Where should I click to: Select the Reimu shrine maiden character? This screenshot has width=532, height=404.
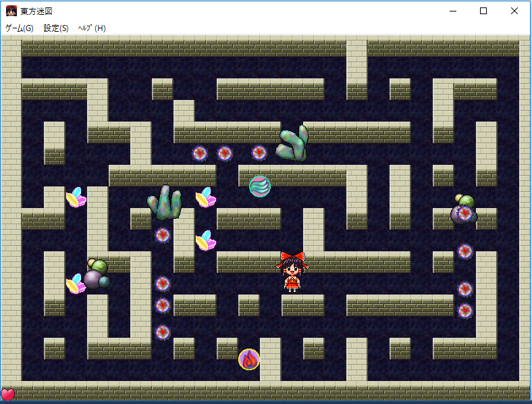[292, 271]
